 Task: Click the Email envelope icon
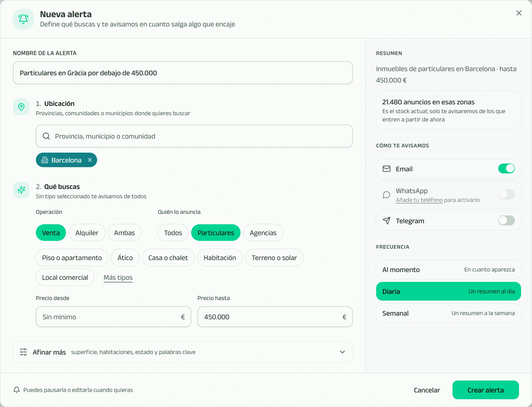(x=387, y=169)
